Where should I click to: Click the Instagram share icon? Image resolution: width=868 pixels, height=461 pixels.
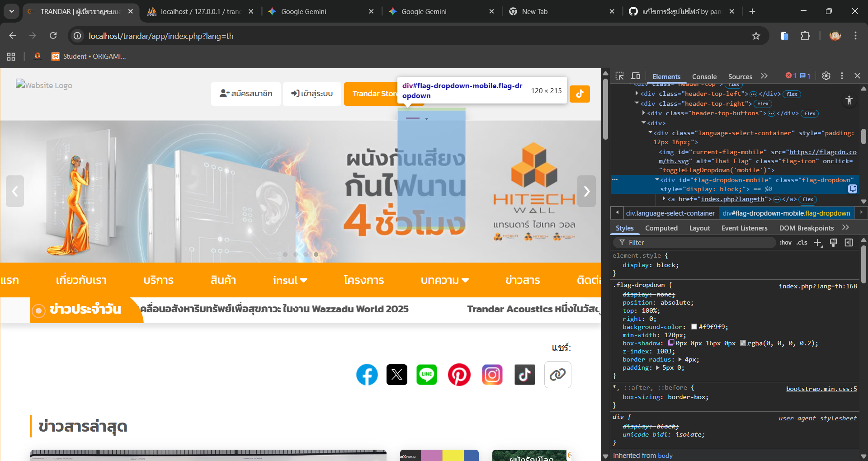[x=492, y=375]
